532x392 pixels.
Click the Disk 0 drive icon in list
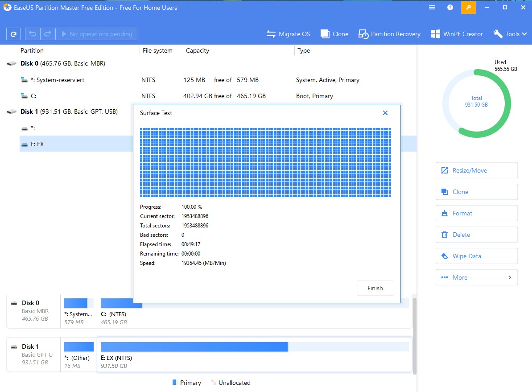12,63
